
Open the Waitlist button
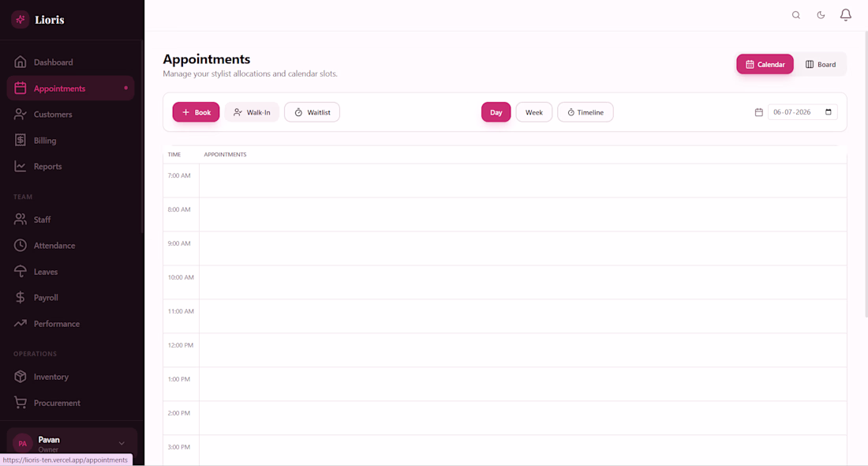coord(312,112)
